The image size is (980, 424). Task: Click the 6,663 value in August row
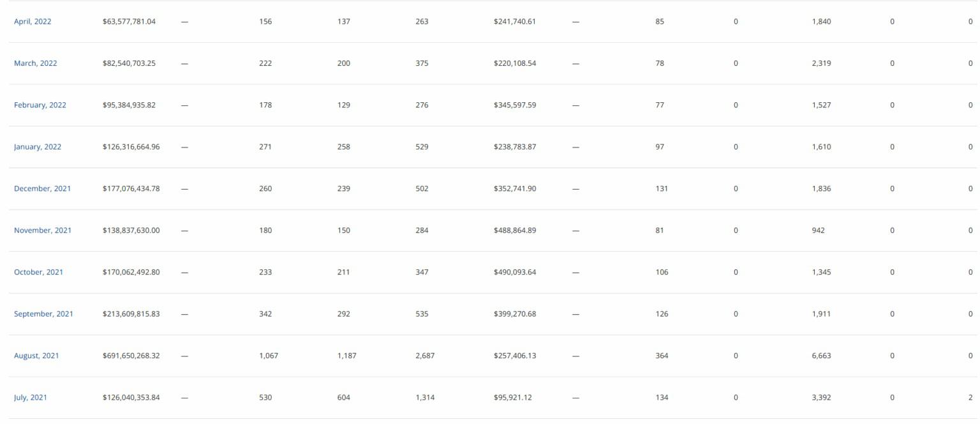coord(821,356)
